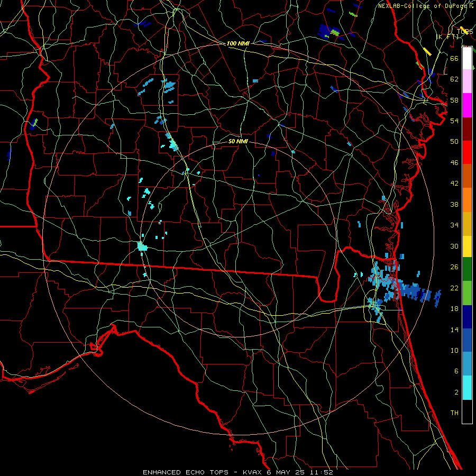Click the dark green legend swatch
This screenshot has width=476, height=476.
click(467, 269)
